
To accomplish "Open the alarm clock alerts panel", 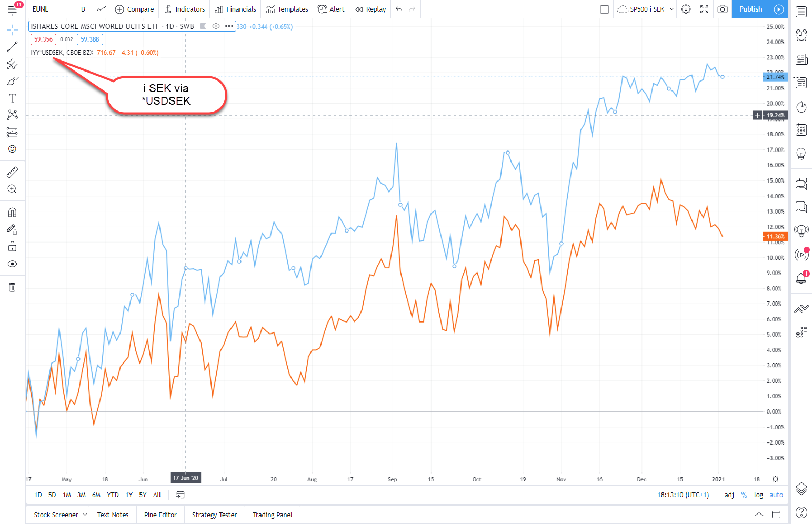I will [801, 35].
